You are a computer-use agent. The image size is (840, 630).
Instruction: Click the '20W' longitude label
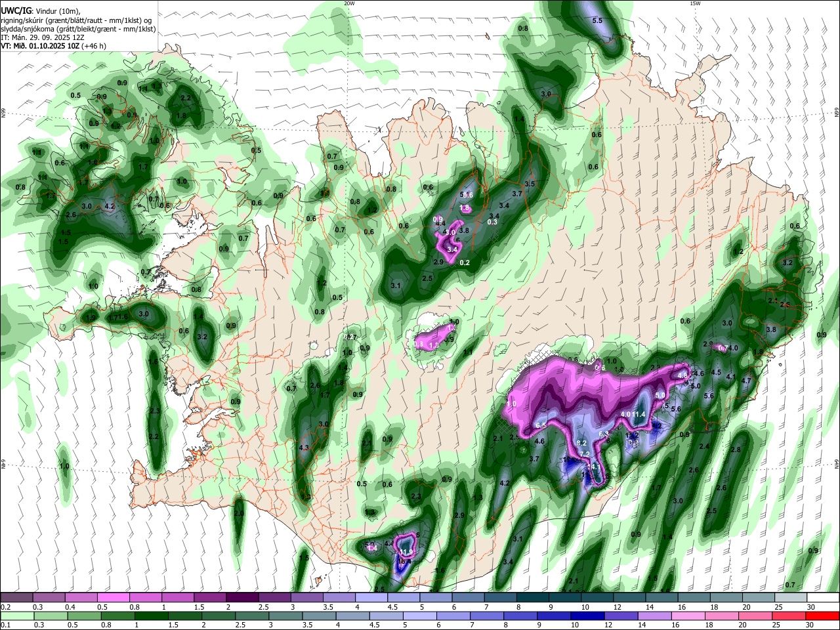click(x=349, y=3)
